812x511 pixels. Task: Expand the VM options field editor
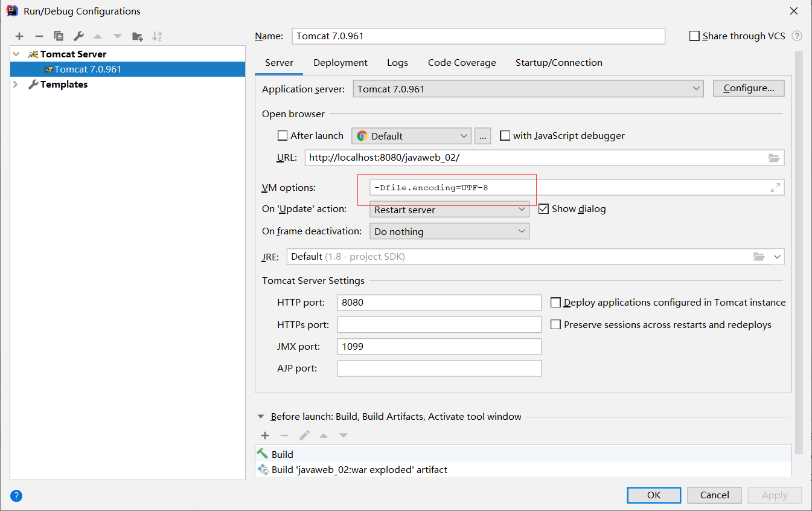[775, 188]
